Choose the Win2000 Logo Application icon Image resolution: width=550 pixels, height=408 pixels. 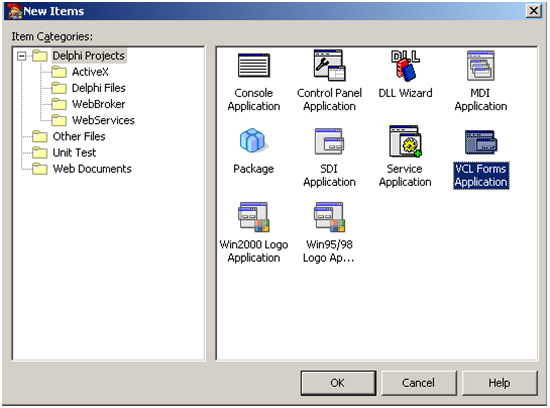coord(254,217)
